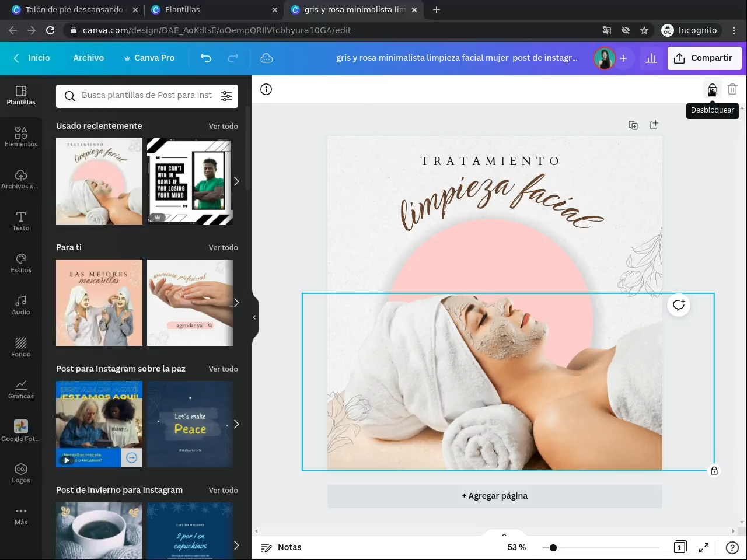747x560 pixels.
Task: Select the You Can't Win template thumbnail
Action: point(190,181)
